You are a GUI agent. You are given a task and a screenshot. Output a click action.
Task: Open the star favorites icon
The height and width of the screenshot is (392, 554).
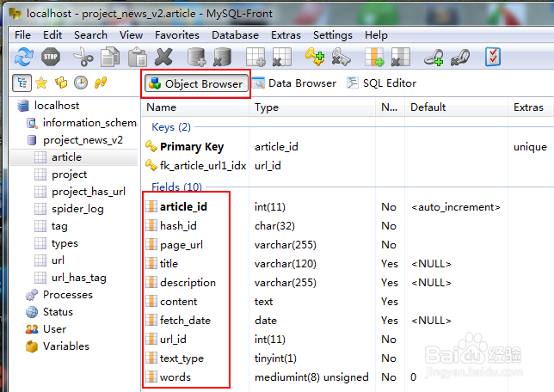pyautogui.click(x=41, y=83)
